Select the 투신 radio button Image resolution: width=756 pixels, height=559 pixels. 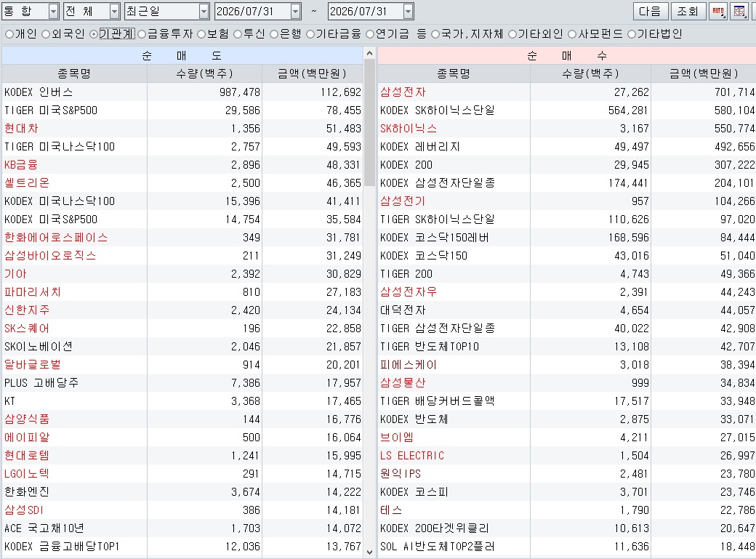coord(238,34)
